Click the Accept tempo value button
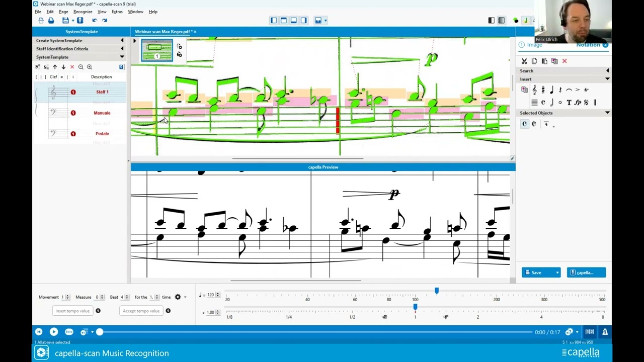Image resolution: width=644 pixels, height=362 pixels. (x=141, y=311)
